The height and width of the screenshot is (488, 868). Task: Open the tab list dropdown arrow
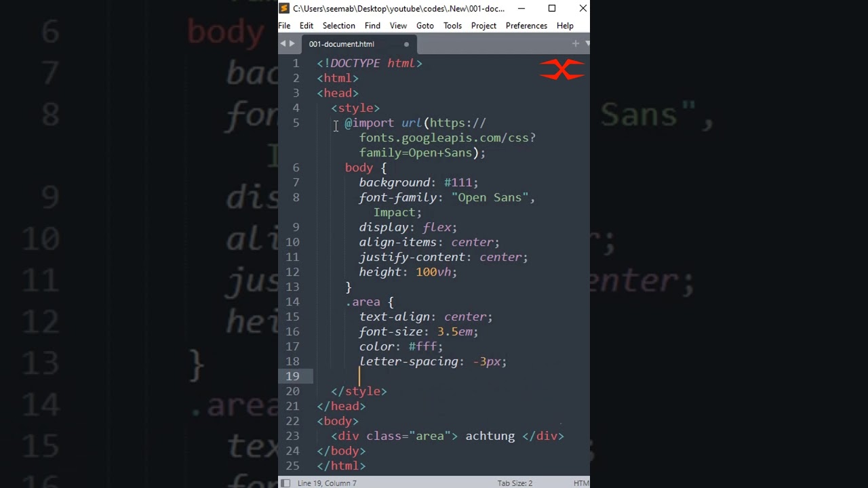pos(587,43)
